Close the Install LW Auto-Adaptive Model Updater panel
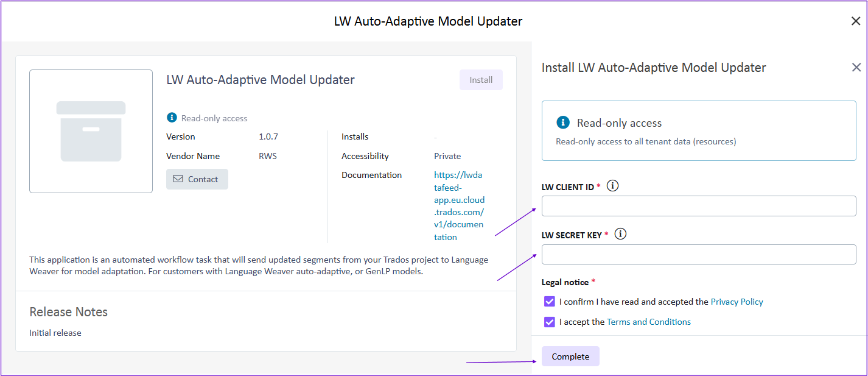868x376 pixels. coord(856,68)
